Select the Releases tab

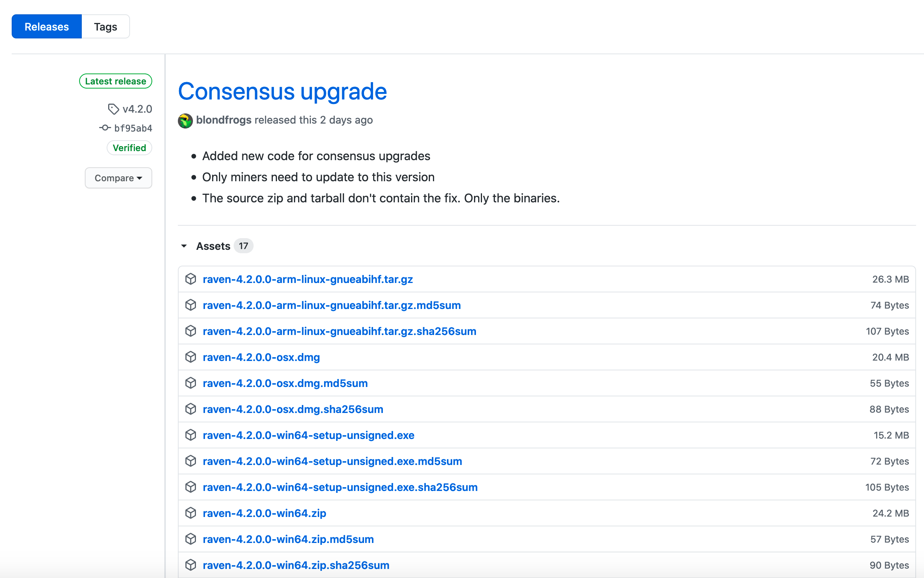coord(47,27)
